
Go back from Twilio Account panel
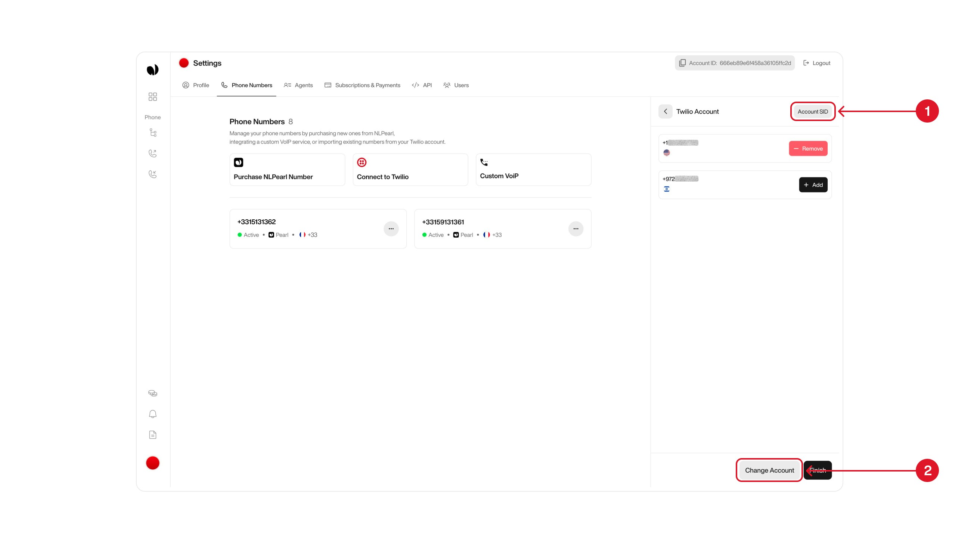[x=666, y=111]
